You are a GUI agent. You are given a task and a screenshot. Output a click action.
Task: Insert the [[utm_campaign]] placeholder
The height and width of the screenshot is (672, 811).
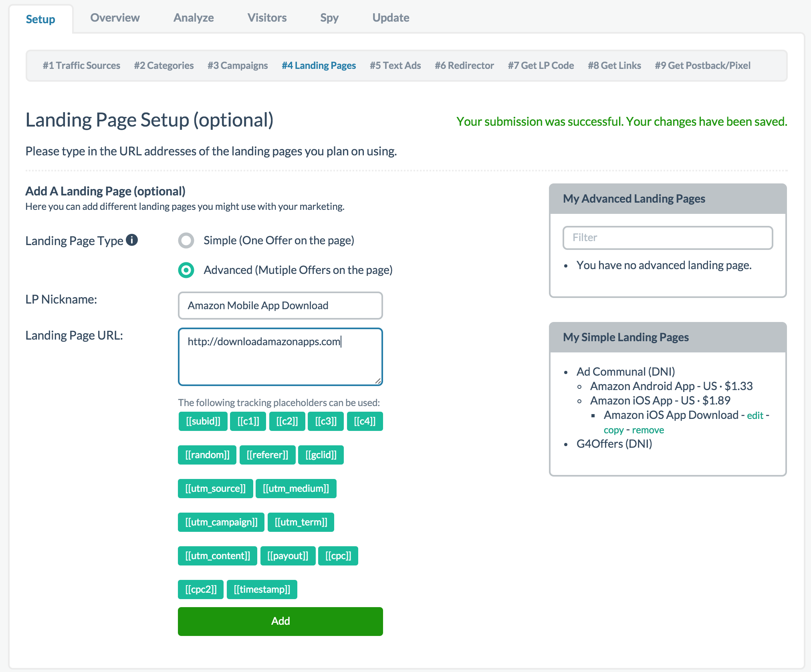[x=221, y=522]
